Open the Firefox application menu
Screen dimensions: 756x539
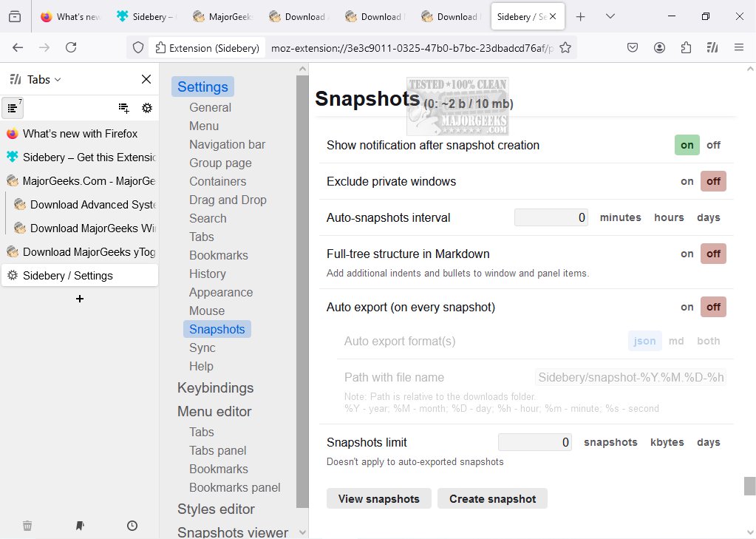click(x=739, y=47)
